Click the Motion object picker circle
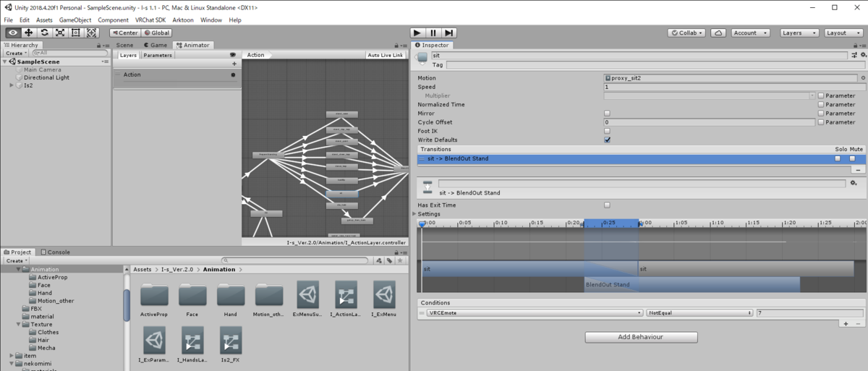868x371 pixels. coord(863,77)
